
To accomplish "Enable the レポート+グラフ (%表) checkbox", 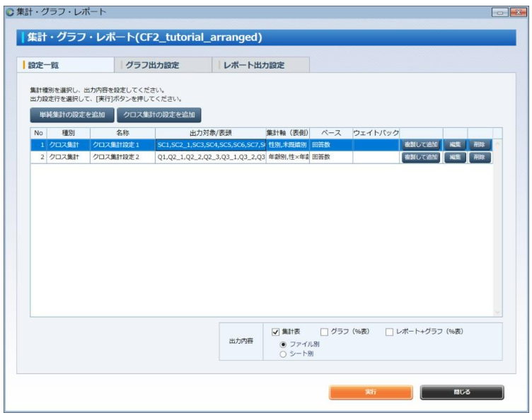I will tap(389, 332).
